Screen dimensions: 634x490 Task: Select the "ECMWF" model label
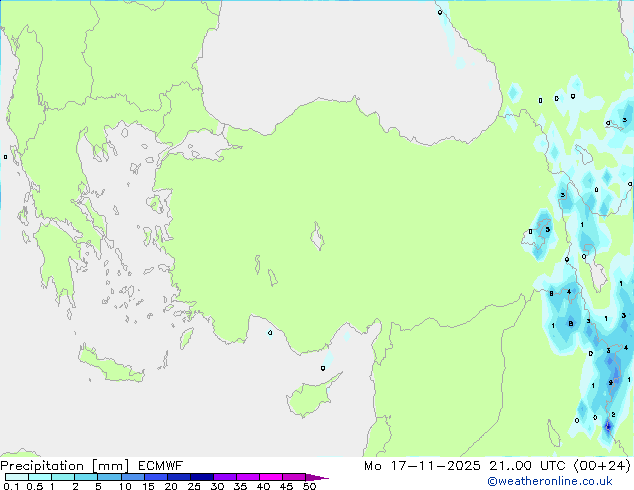coord(161,466)
